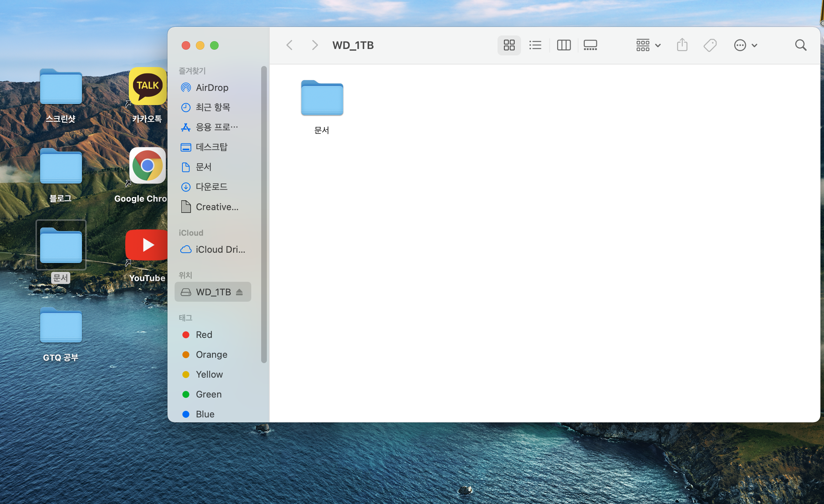Select the 문서 folder in WD_1TB window
The width and height of the screenshot is (824, 504).
(x=322, y=99)
